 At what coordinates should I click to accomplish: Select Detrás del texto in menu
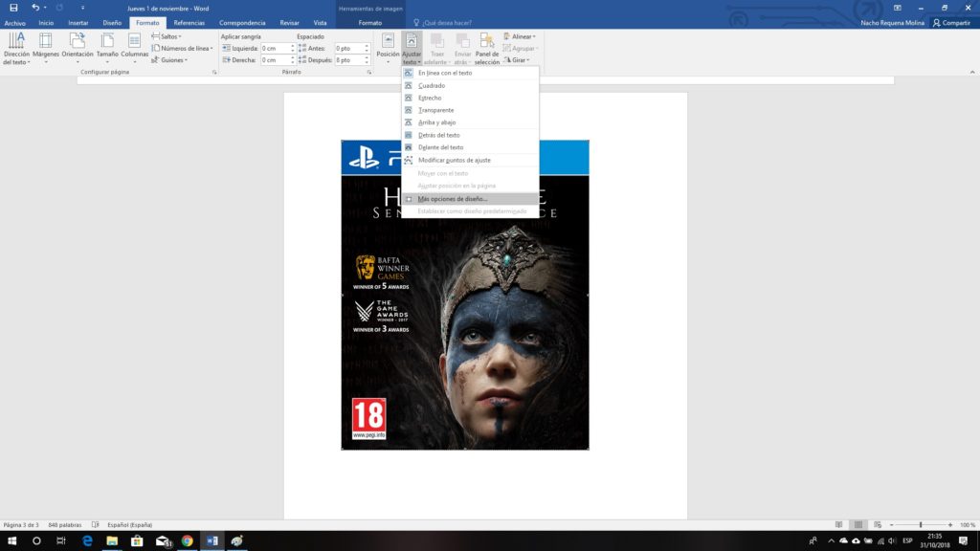438,135
